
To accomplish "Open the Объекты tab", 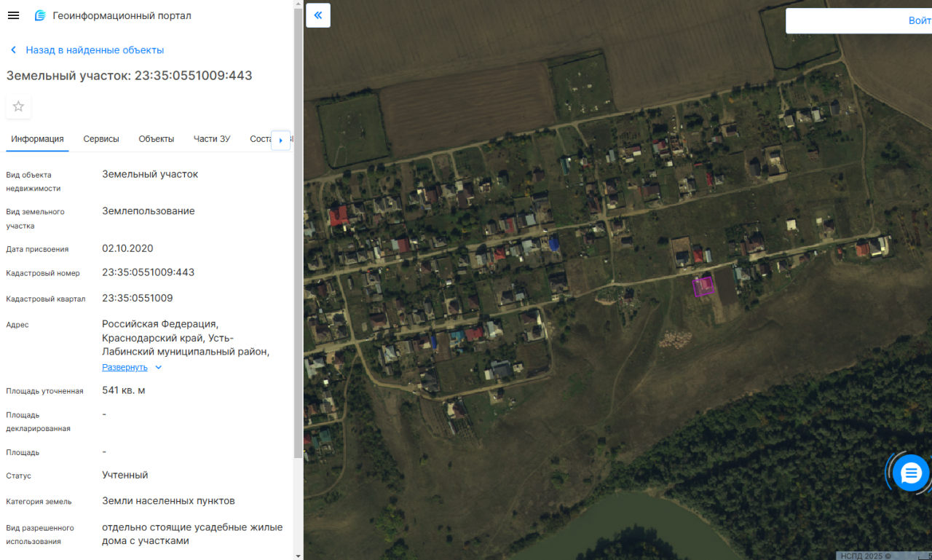I will pos(156,139).
